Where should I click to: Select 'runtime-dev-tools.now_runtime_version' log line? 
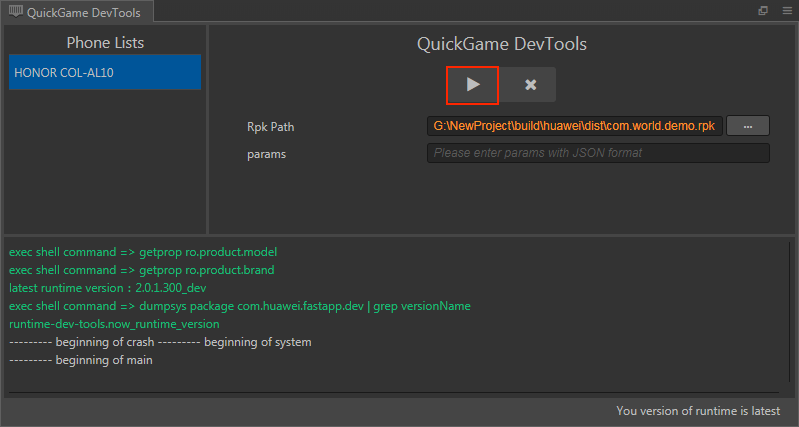(114, 324)
